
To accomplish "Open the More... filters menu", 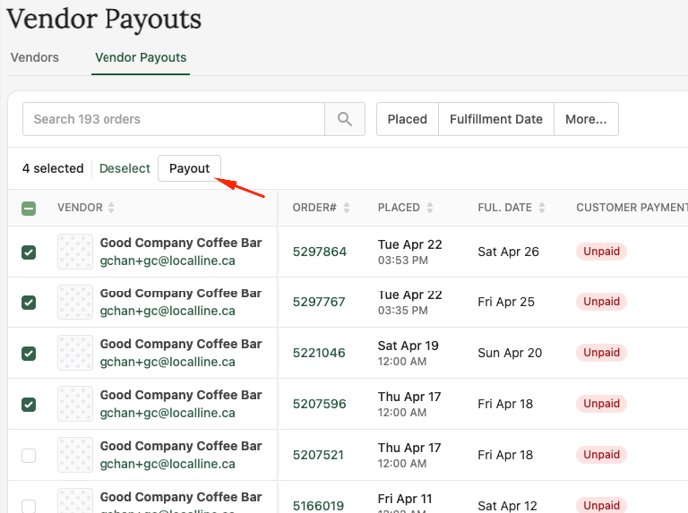I will [x=586, y=119].
